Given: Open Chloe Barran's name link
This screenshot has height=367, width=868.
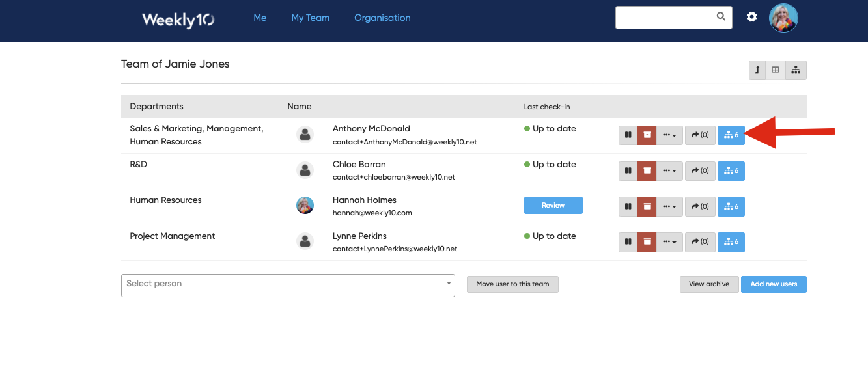Looking at the screenshot, I should (359, 165).
